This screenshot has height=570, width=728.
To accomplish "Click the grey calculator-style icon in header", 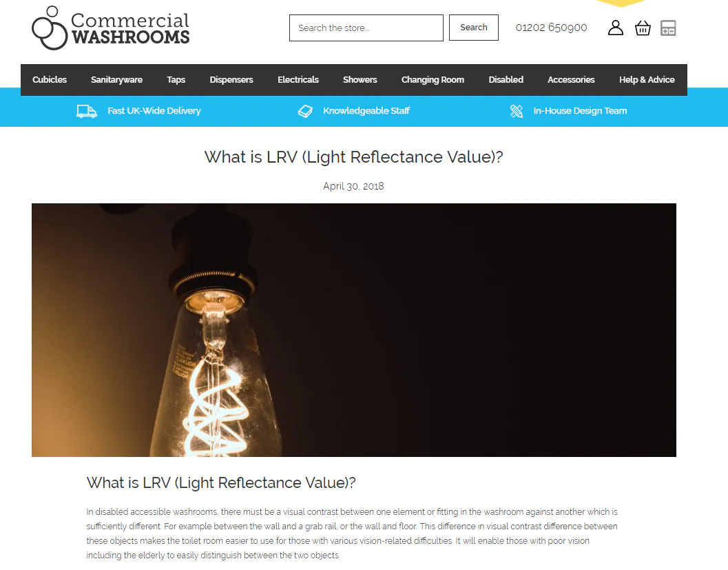I will (x=668, y=28).
